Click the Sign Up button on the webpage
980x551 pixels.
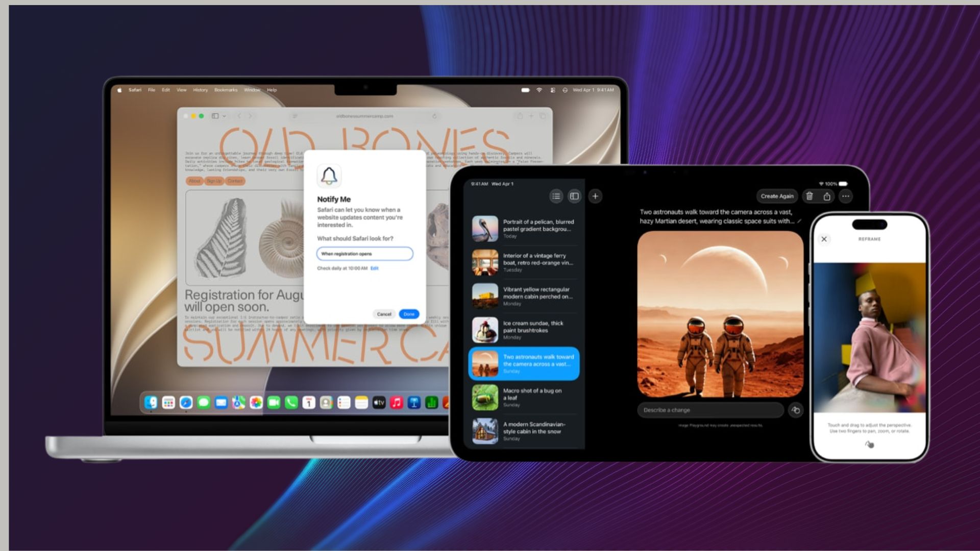[x=214, y=181]
